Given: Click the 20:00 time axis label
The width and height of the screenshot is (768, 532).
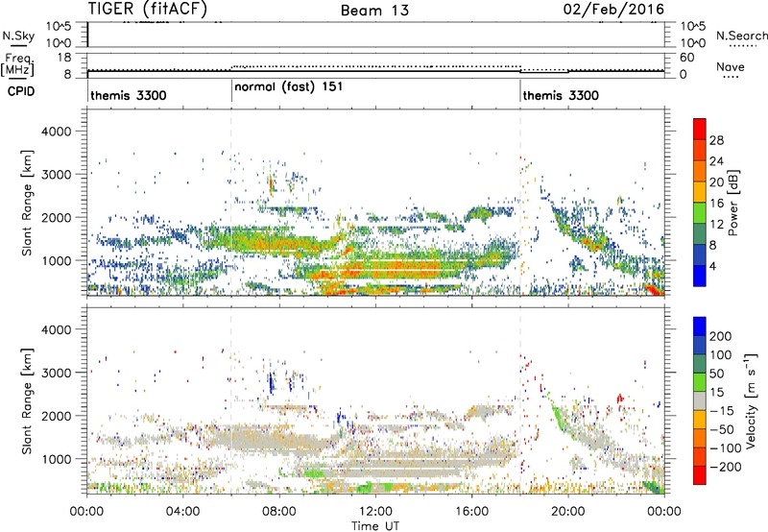Looking at the screenshot, I should 567,512.
